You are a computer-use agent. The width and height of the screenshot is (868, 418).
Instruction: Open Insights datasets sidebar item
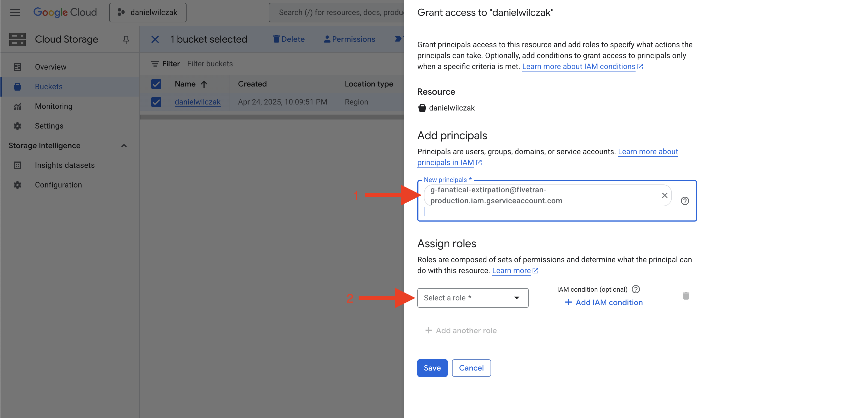click(70, 165)
